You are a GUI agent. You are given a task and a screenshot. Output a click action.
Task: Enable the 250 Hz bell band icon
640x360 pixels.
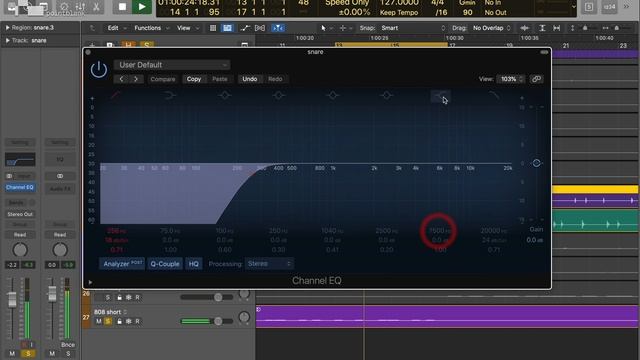tap(279, 95)
